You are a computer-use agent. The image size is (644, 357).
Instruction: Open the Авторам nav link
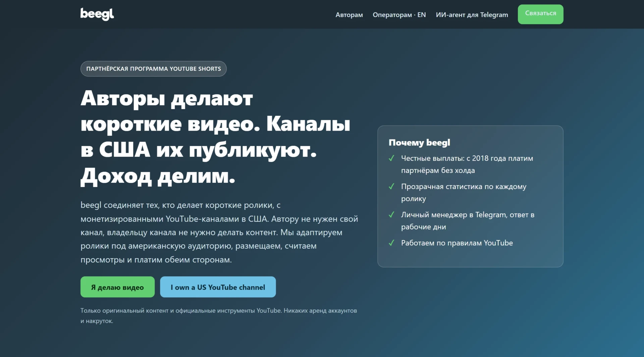349,15
